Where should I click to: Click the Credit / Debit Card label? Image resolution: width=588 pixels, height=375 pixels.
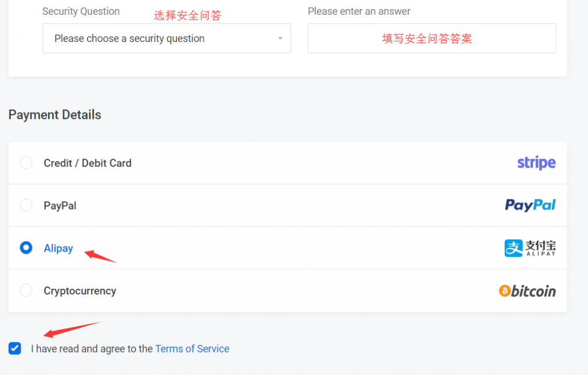pos(87,163)
